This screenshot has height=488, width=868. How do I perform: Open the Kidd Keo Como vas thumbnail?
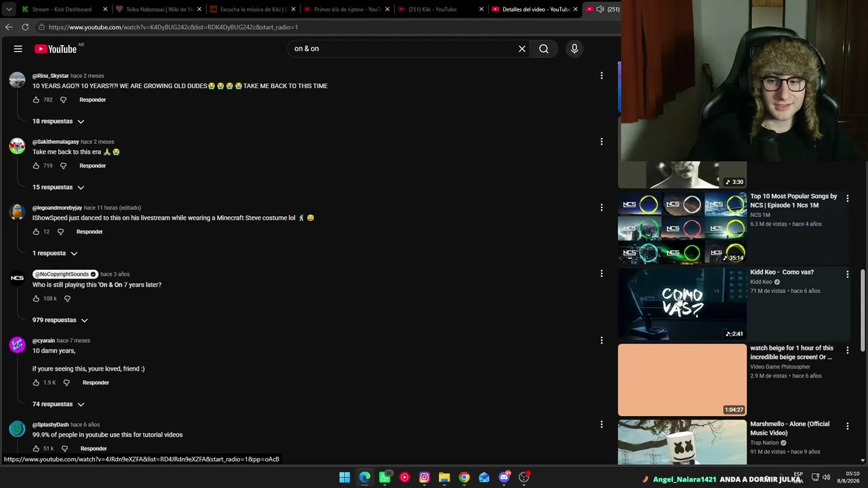pos(682,304)
